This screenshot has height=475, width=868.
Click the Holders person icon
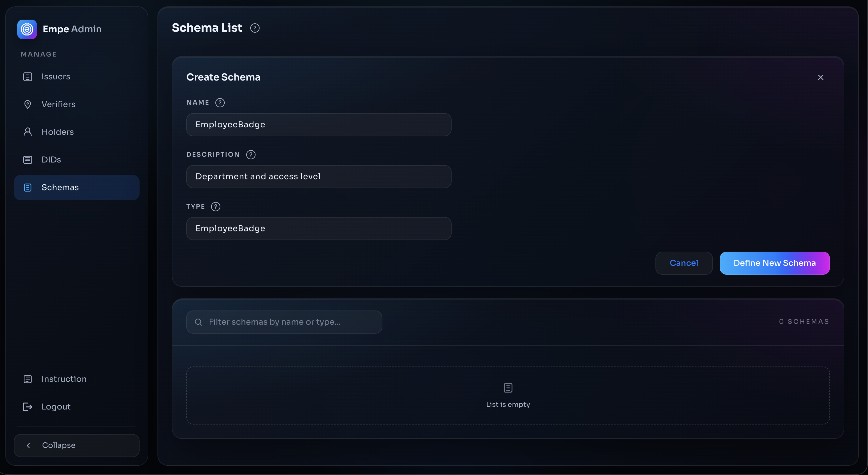[28, 132]
